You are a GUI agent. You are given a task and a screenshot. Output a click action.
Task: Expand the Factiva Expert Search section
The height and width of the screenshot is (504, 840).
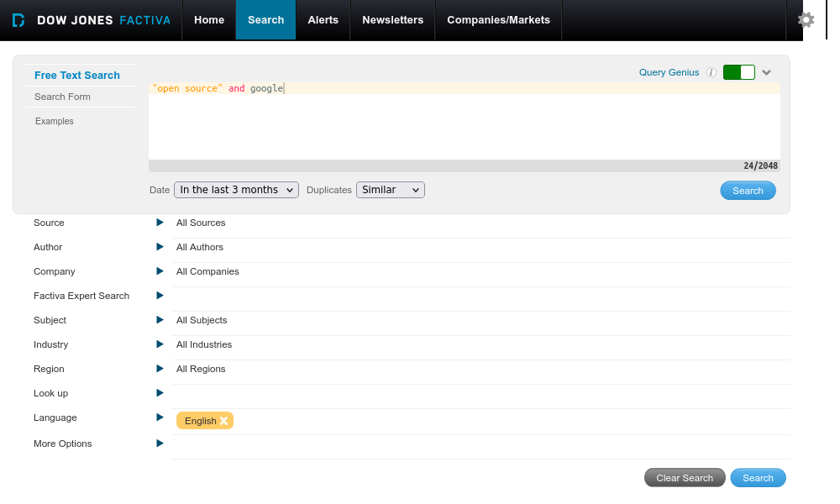[160, 296]
